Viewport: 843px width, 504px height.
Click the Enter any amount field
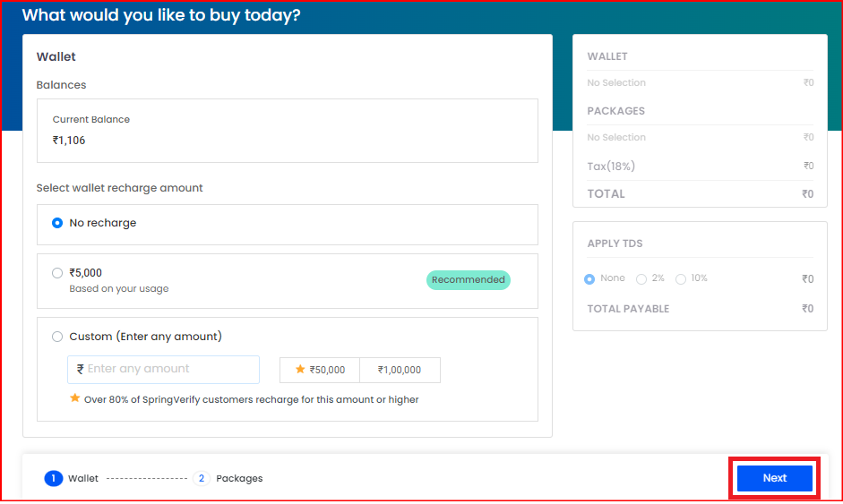click(163, 370)
